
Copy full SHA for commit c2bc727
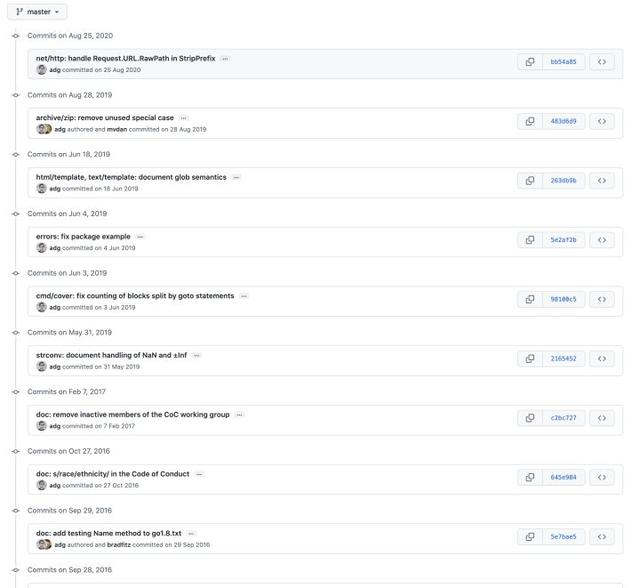(530, 418)
